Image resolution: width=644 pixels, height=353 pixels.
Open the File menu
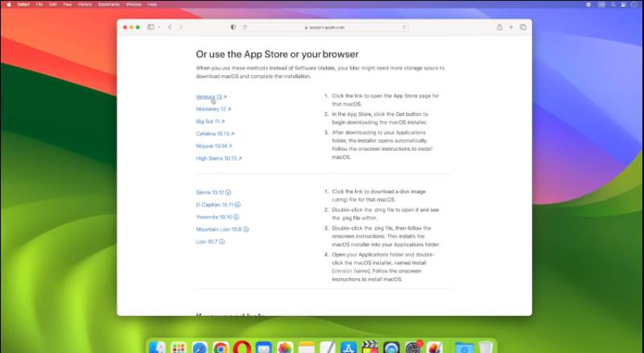pos(39,5)
